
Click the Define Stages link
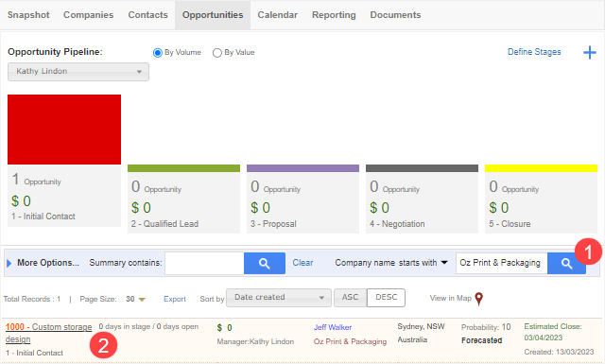[x=534, y=52]
